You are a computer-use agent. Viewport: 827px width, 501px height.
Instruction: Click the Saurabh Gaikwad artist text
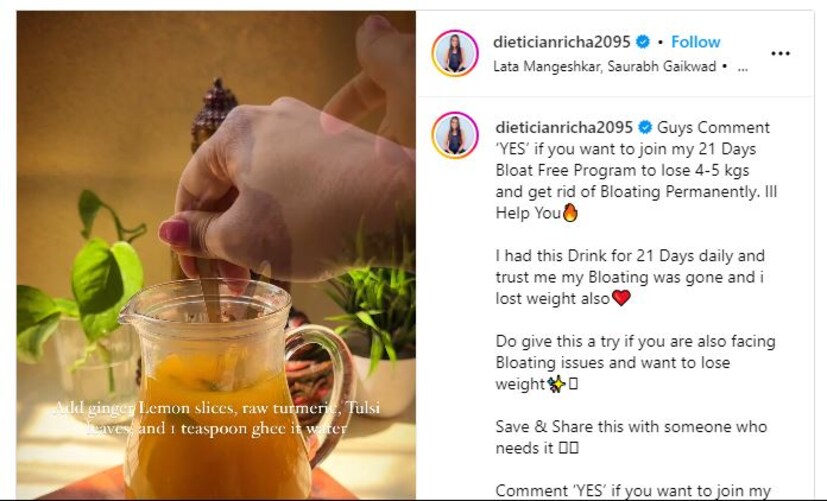click(x=661, y=66)
